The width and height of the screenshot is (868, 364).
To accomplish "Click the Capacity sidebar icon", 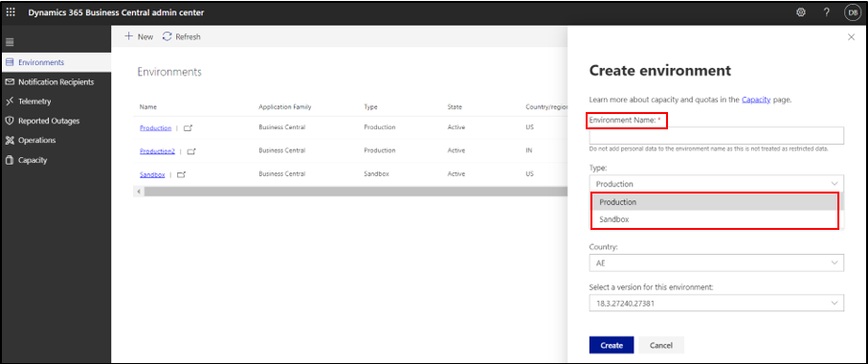I will tap(10, 160).
